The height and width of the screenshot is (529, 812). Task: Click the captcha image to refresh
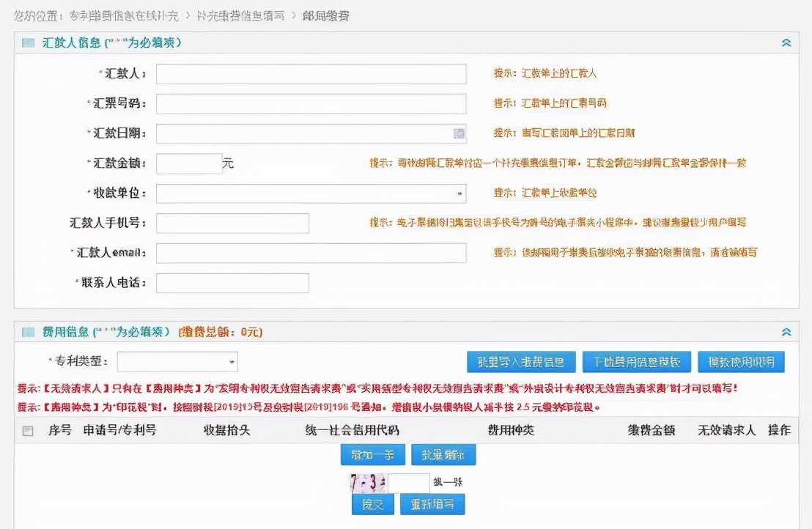pyautogui.click(x=368, y=482)
